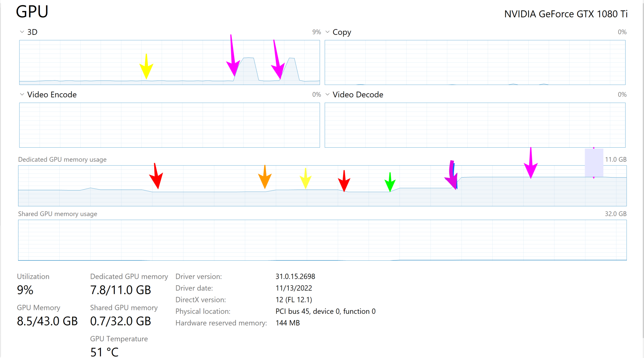Click the 144 MB reserved memory value
The image size is (644, 358).
(288, 323)
